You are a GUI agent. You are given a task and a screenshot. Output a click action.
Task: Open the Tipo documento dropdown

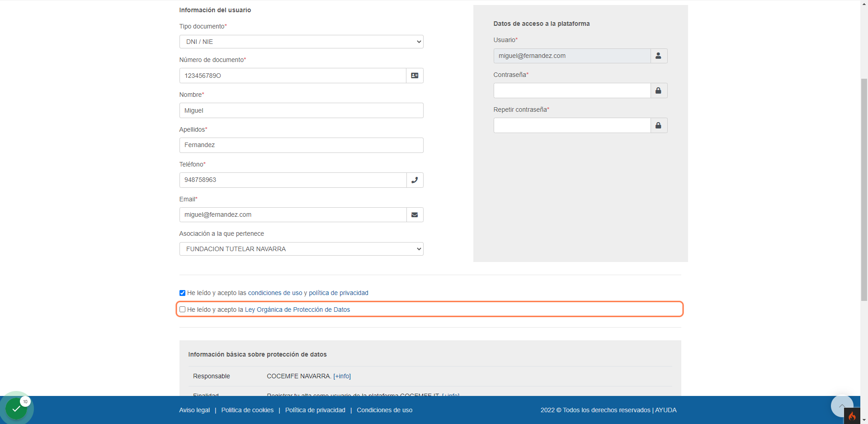[x=301, y=42]
